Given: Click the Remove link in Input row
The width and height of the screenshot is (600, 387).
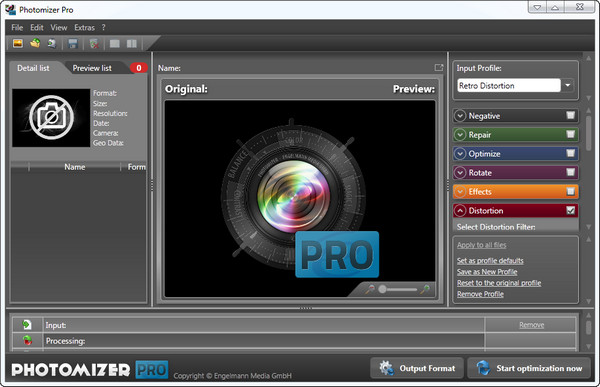Looking at the screenshot, I should coord(532,325).
